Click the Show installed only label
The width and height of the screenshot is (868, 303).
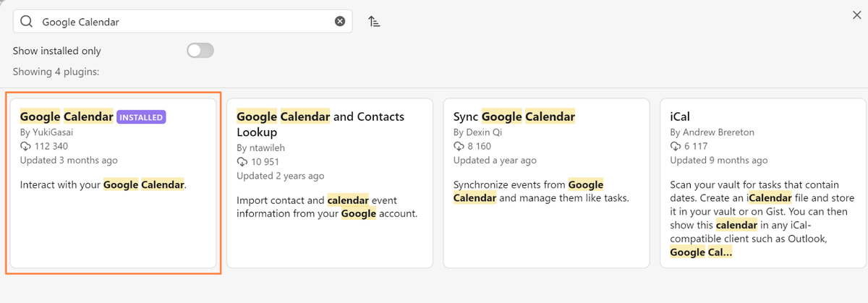[x=57, y=51]
